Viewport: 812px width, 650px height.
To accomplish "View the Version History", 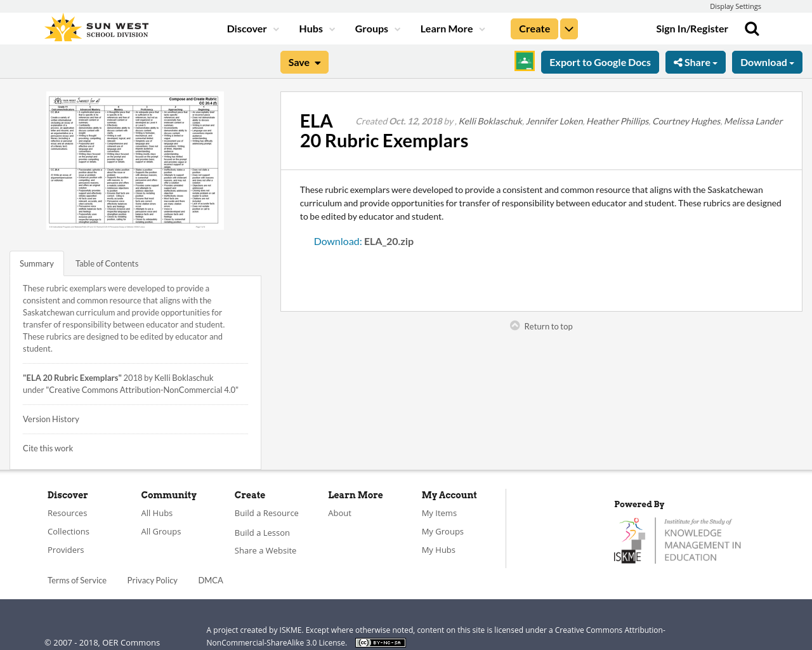I will [51, 418].
